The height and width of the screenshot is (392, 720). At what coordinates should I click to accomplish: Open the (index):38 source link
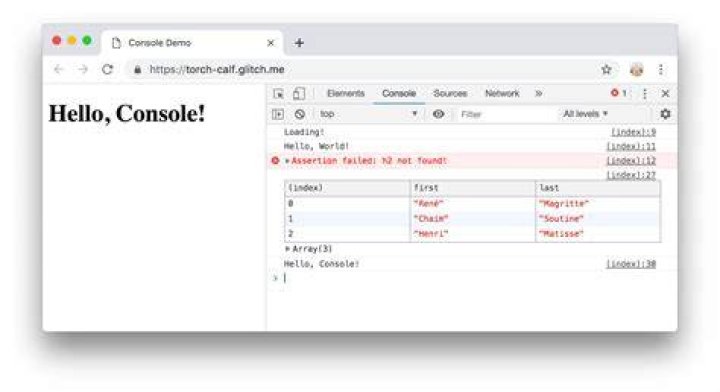(x=631, y=264)
